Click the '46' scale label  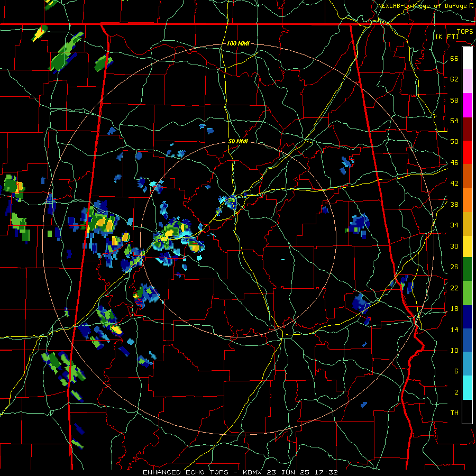click(x=454, y=163)
